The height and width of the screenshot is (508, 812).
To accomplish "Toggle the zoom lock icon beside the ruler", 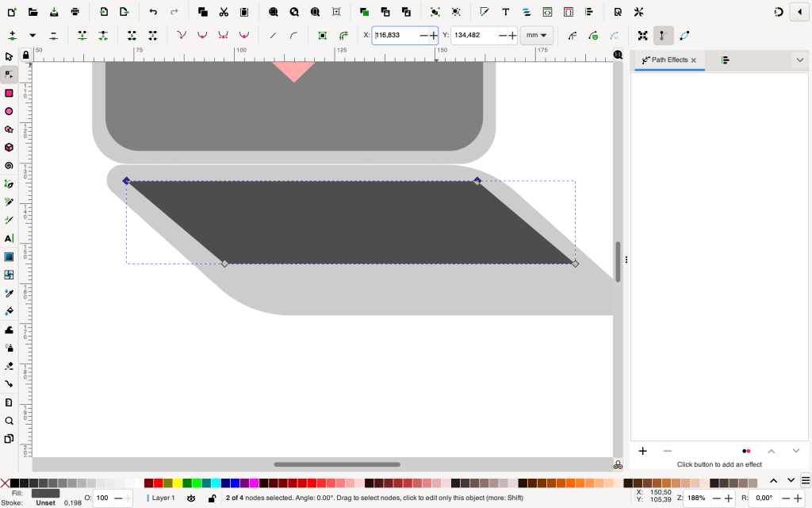I will coord(25,55).
